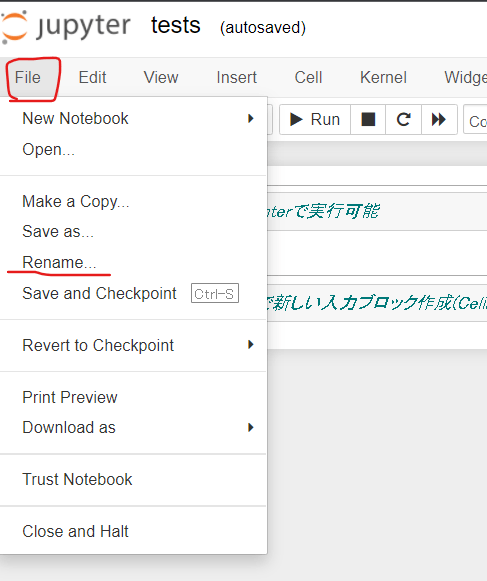Select Print Preview
487x581 pixels.
pos(133,397)
